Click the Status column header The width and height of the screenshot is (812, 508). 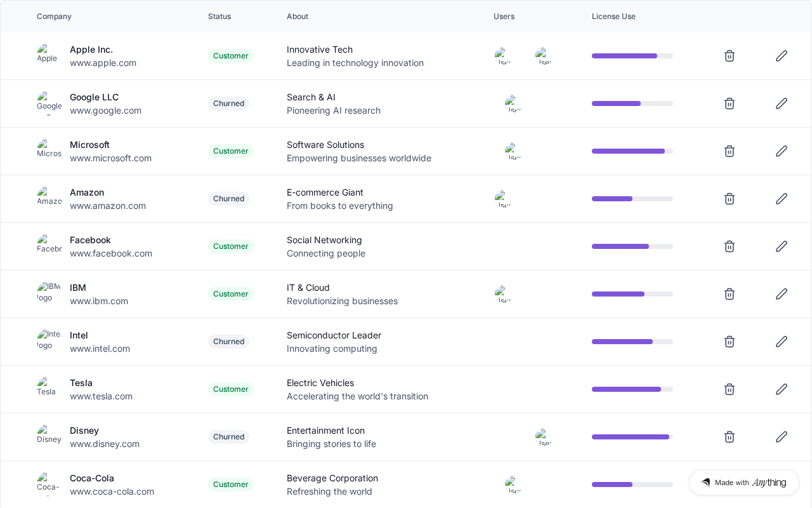(x=219, y=17)
